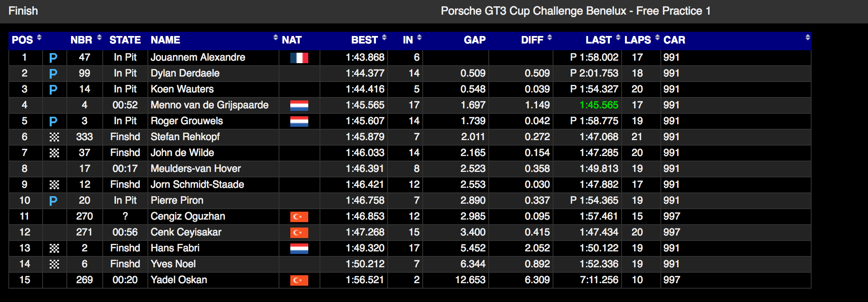Click the Turkish flag beside Yadel Oskan

(299, 280)
